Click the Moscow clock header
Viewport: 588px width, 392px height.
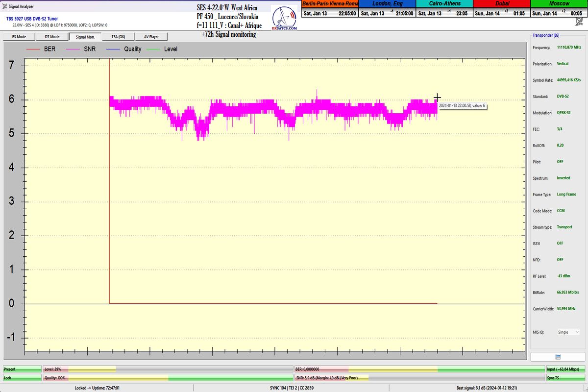(559, 3)
